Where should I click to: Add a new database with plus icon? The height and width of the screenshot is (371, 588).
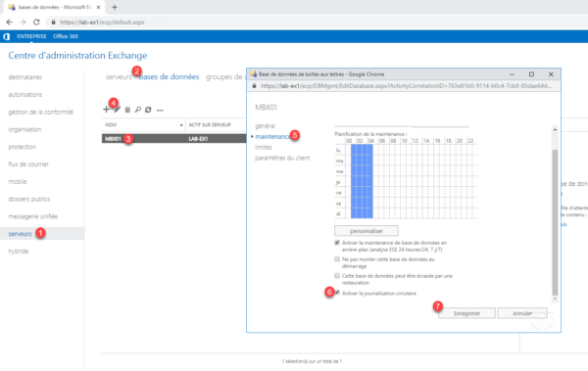106,110
